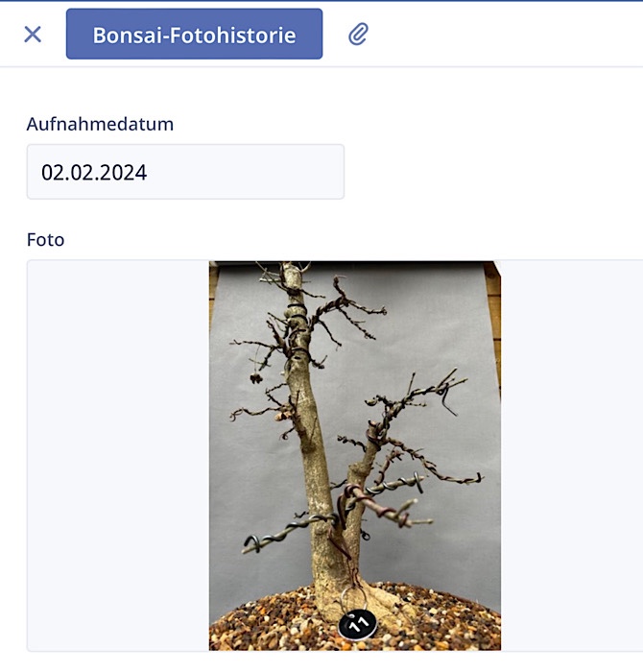Viewport: 643px width, 672px height.
Task: Open attachments via the paperclip icon
Action: (358, 35)
